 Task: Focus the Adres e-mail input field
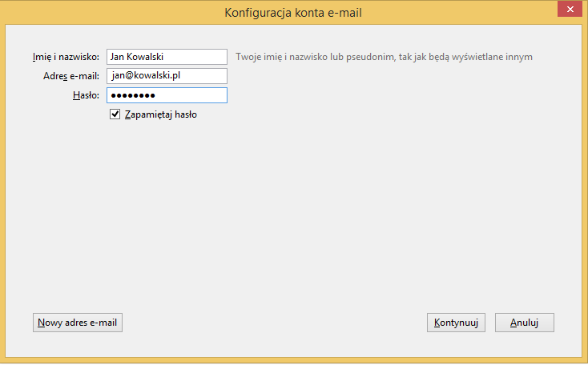[x=167, y=76]
